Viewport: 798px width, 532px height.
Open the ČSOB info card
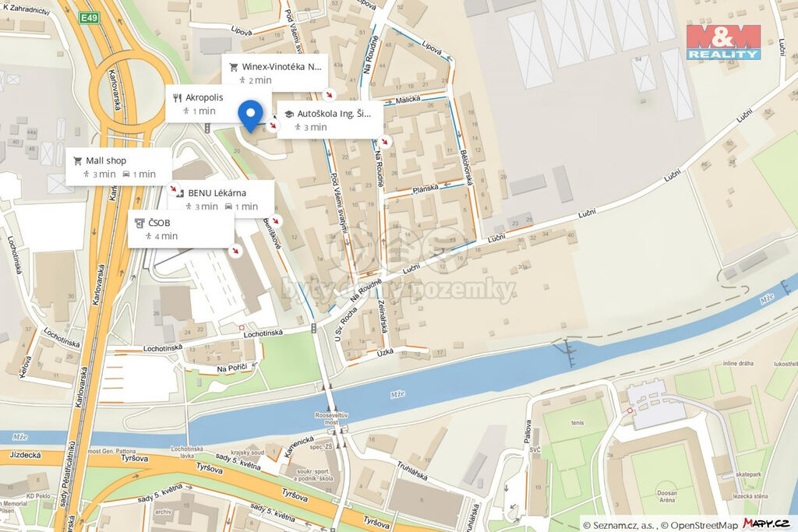click(181, 229)
